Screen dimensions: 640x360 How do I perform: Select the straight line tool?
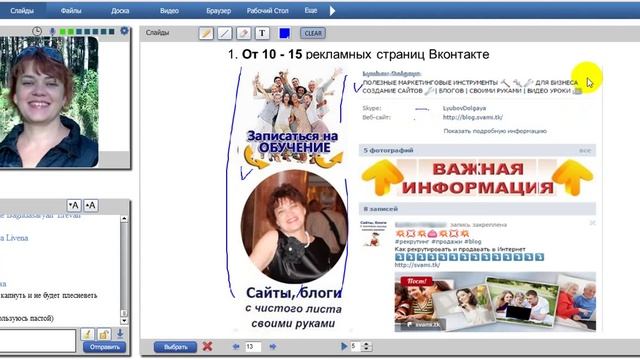224,33
